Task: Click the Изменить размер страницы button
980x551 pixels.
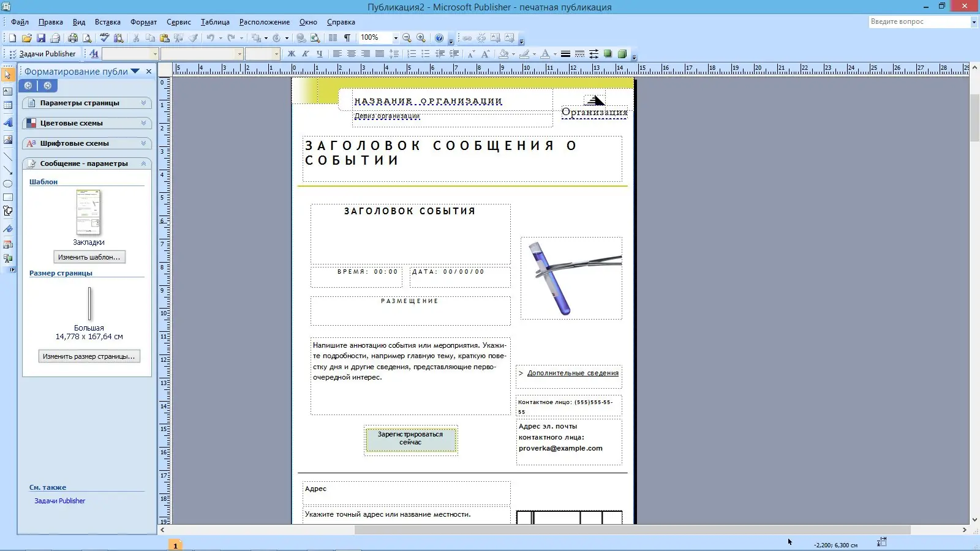Action: tap(89, 356)
